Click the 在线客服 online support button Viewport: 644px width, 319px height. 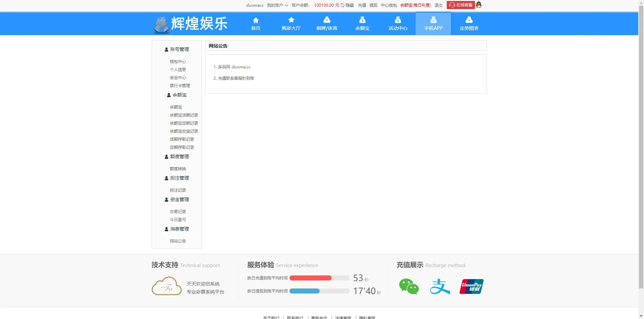click(461, 5)
